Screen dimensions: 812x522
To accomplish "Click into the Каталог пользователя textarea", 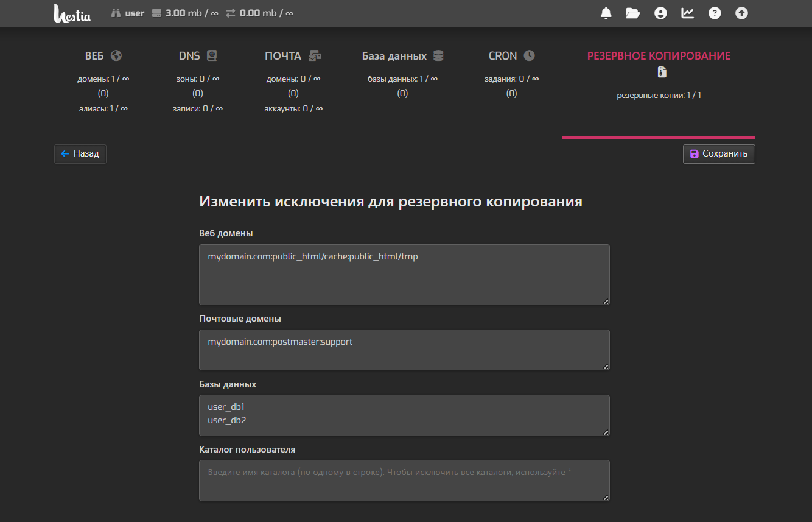I will tap(404, 481).
